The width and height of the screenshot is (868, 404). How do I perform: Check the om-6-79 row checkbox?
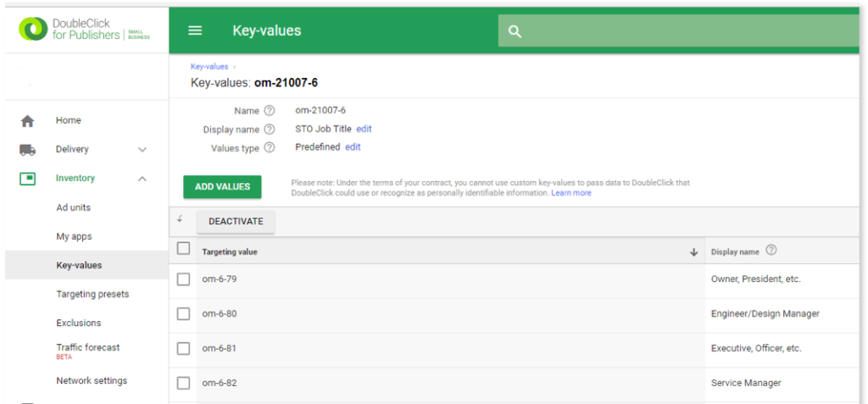coord(183,279)
